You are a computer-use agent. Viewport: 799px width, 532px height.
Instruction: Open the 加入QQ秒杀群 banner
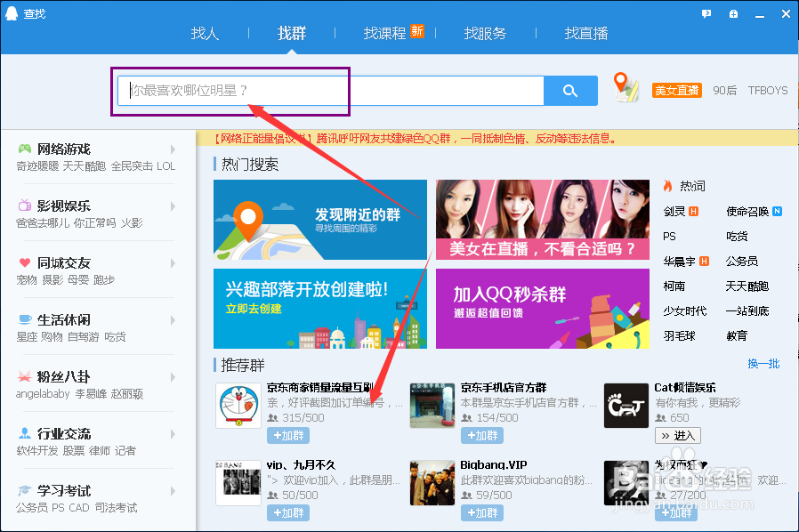(543, 309)
